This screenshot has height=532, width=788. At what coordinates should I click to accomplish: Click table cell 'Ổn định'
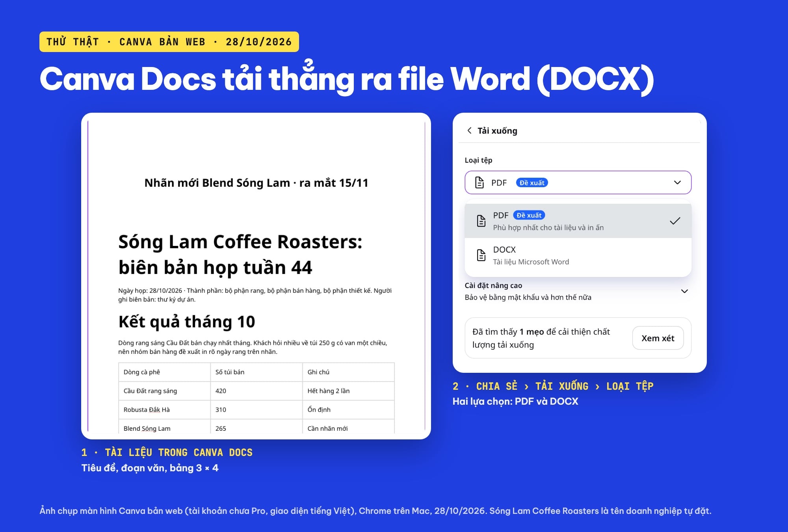348,410
